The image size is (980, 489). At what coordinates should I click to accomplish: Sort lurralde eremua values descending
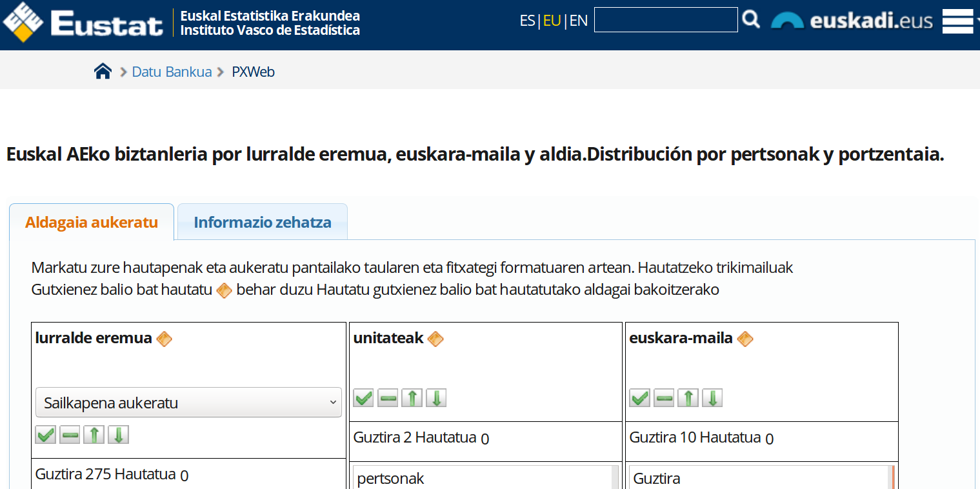[119, 435]
